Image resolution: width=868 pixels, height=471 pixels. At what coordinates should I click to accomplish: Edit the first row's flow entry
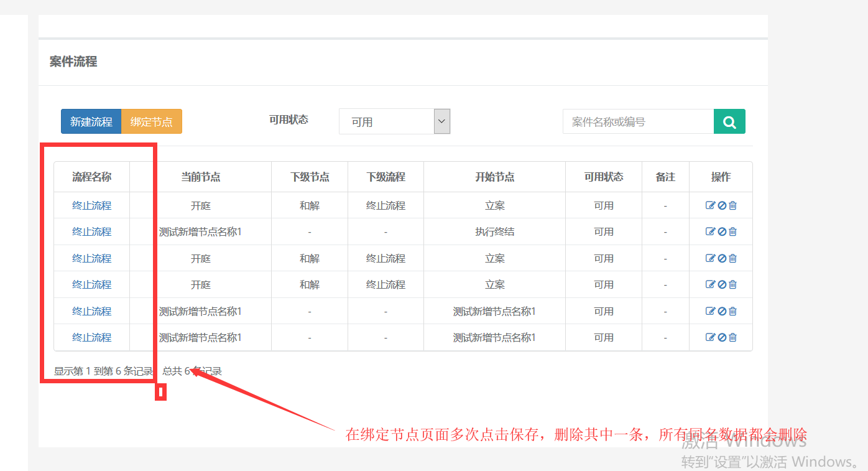(x=710, y=205)
